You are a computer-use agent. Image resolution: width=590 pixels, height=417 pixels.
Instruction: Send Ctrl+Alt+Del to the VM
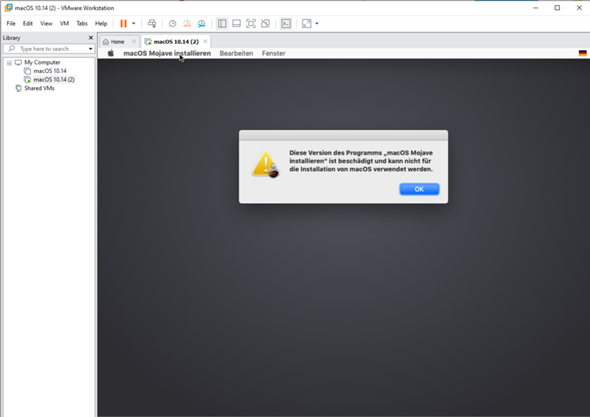(x=152, y=23)
